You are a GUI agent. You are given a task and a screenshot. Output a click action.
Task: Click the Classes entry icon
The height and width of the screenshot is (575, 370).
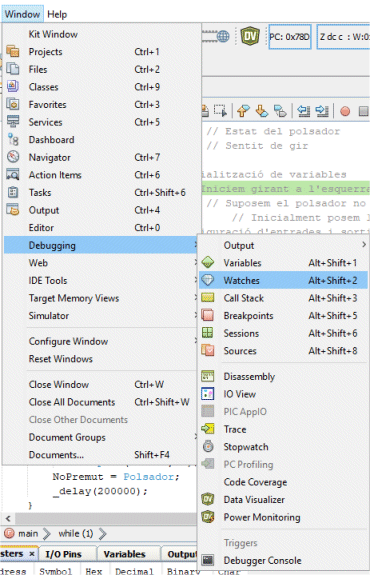13,87
